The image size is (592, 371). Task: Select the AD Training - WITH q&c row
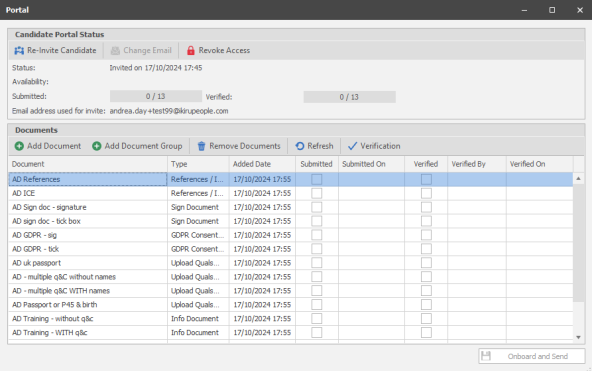click(x=291, y=333)
